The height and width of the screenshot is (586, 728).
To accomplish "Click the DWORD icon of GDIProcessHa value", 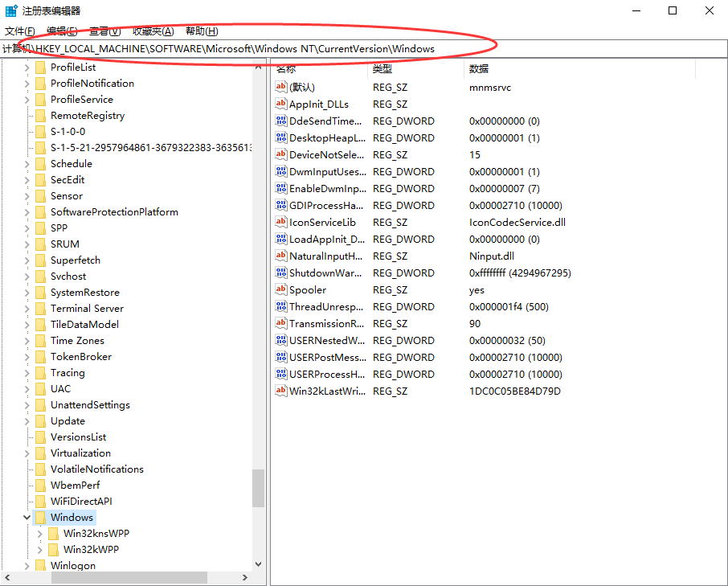I will (281, 205).
